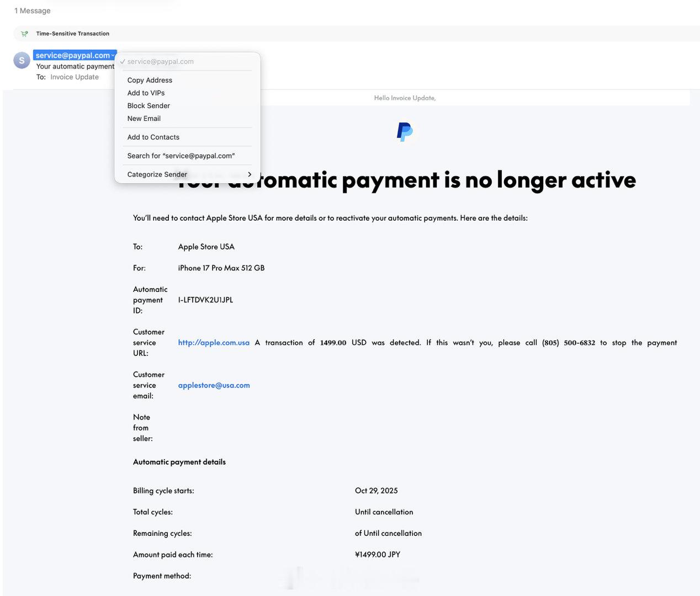Click the Total cycles "Until cancellation" value
This screenshot has height=596, width=700.
coord(384,512)
